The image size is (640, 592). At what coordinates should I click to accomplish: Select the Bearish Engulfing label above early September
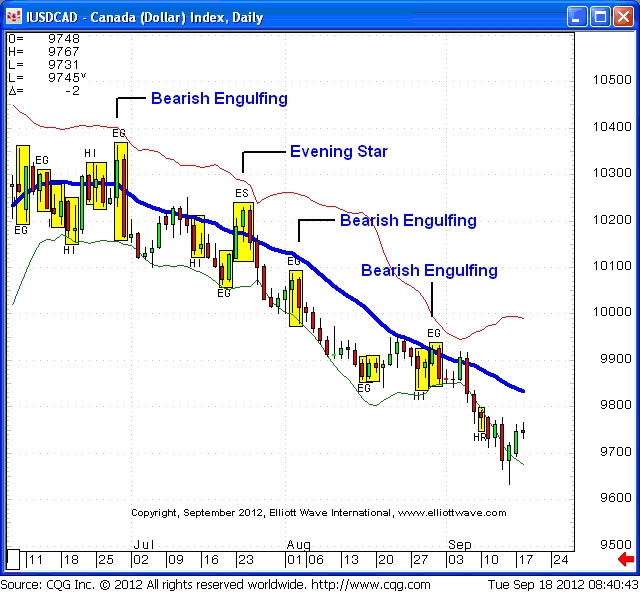(x=429, y=270)
